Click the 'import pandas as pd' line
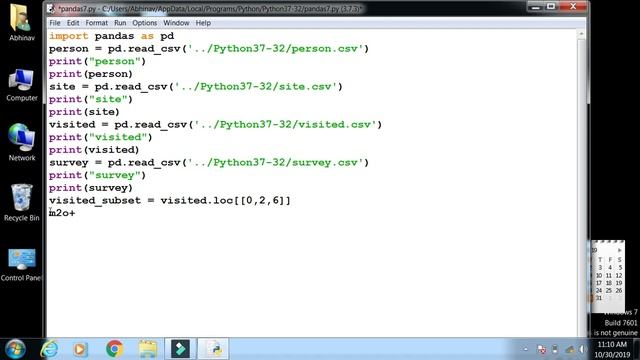640x360 pixels. click(x=111, y=36)
